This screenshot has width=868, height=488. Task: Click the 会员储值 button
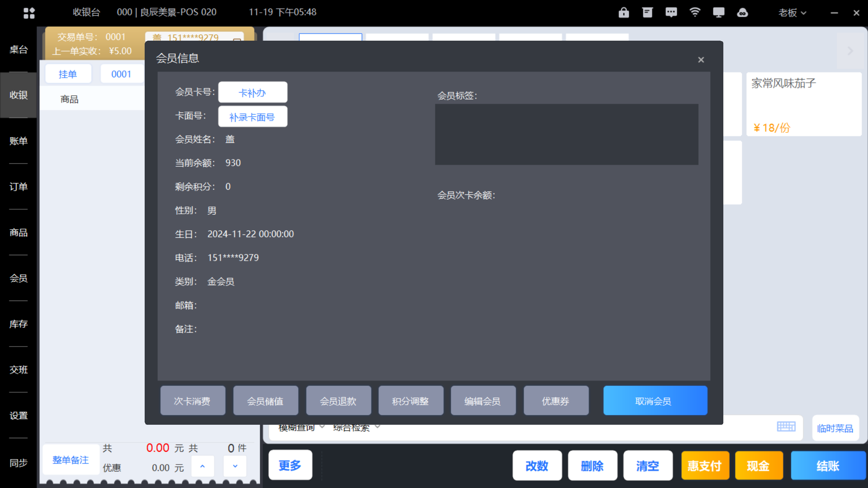(x=265, y=401)
